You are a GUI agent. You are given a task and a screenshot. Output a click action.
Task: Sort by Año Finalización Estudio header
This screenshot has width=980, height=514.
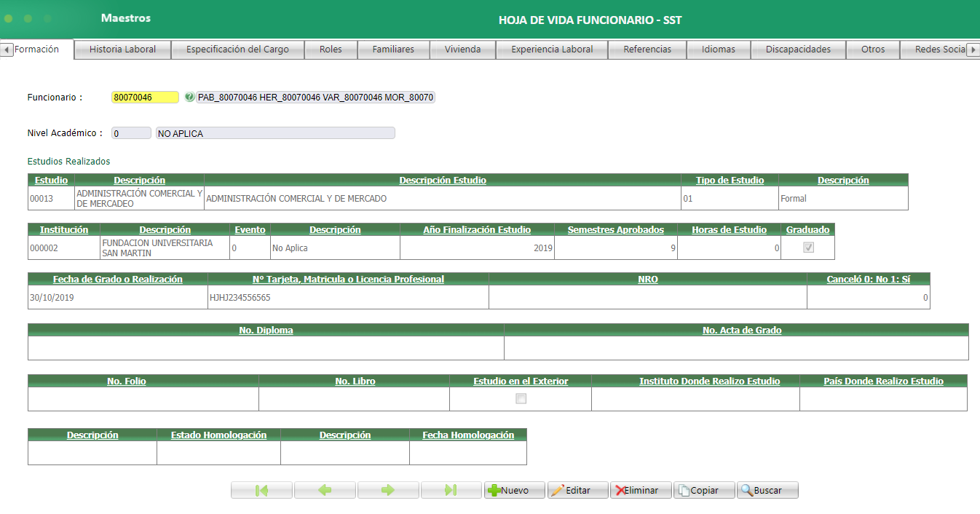click(477, 229)
